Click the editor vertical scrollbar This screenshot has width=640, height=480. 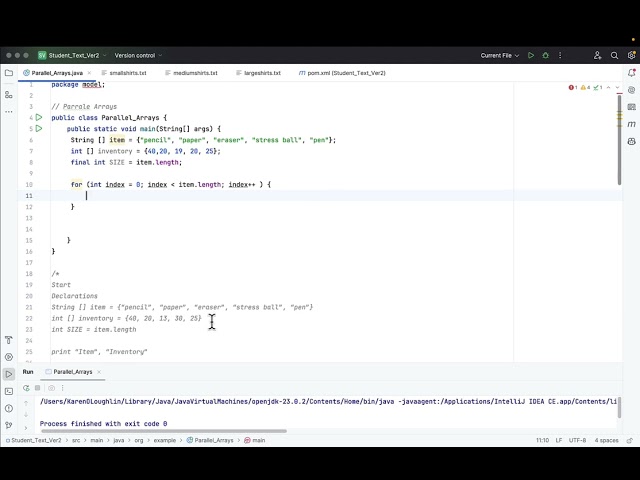tap(619, 140)
